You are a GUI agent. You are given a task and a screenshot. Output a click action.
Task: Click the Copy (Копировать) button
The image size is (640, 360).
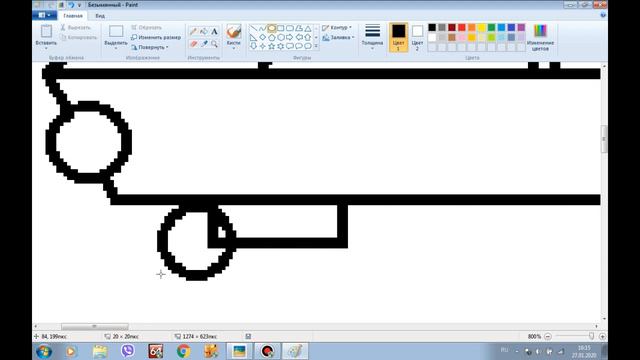coord(78,37)
